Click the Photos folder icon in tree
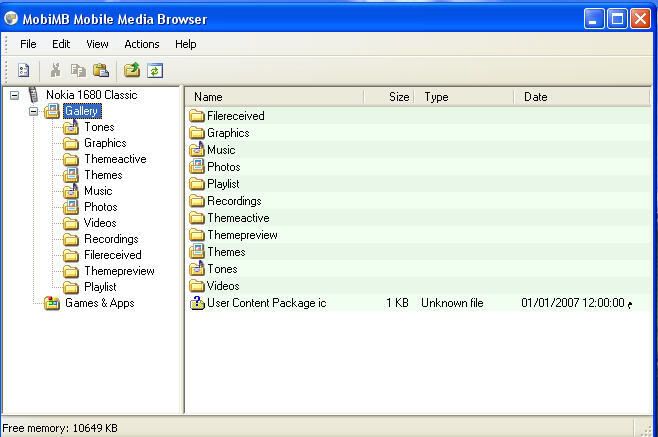 pyautogui.click(x=71, y=207)
